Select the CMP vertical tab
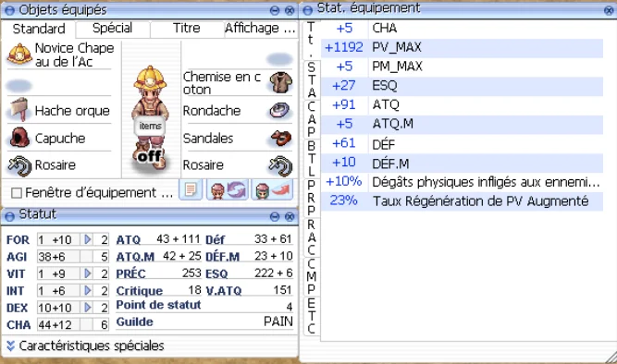The height and width of the screenshot is (364, 617). pyautogui.click(x=311, y=276)
